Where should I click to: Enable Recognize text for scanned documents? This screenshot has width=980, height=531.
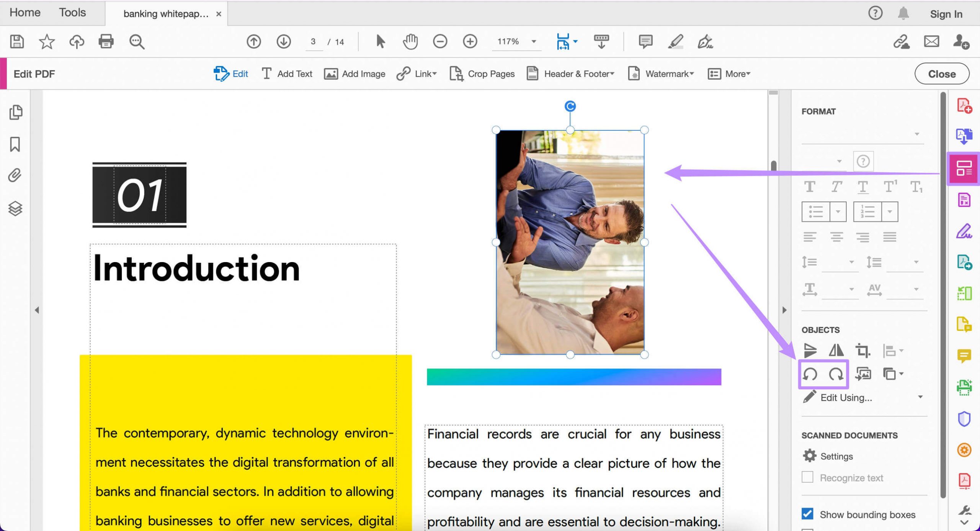pos(808,477)
